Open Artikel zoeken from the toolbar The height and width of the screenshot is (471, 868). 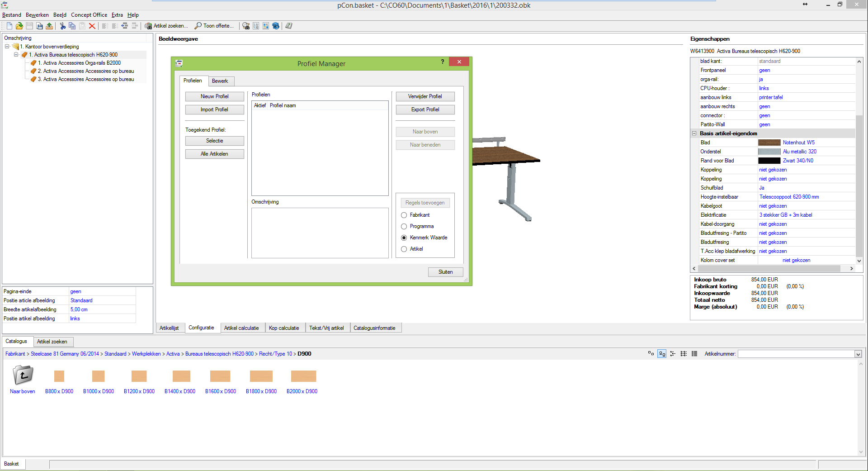click(x=166, y=26)
